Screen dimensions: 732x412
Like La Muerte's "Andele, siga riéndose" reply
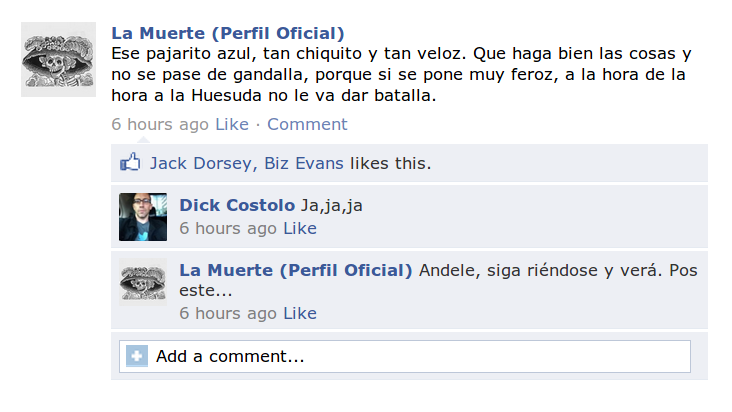tap(300, 313)
